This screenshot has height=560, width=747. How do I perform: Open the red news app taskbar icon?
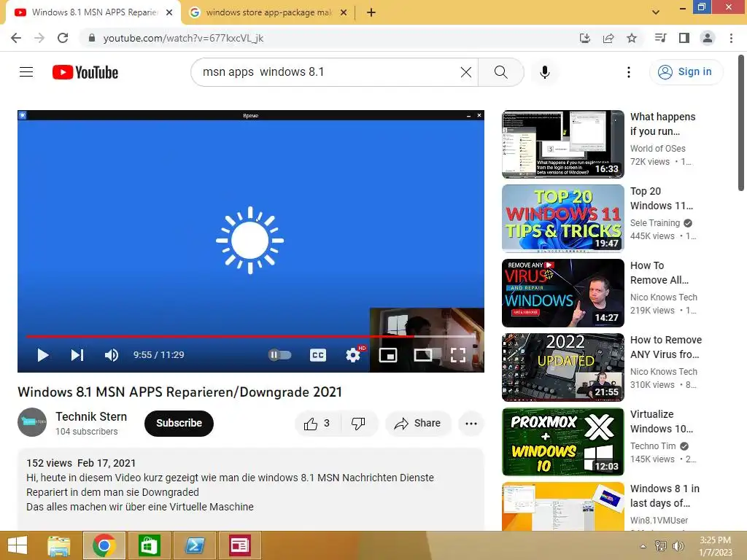click(x=239, y=545)
